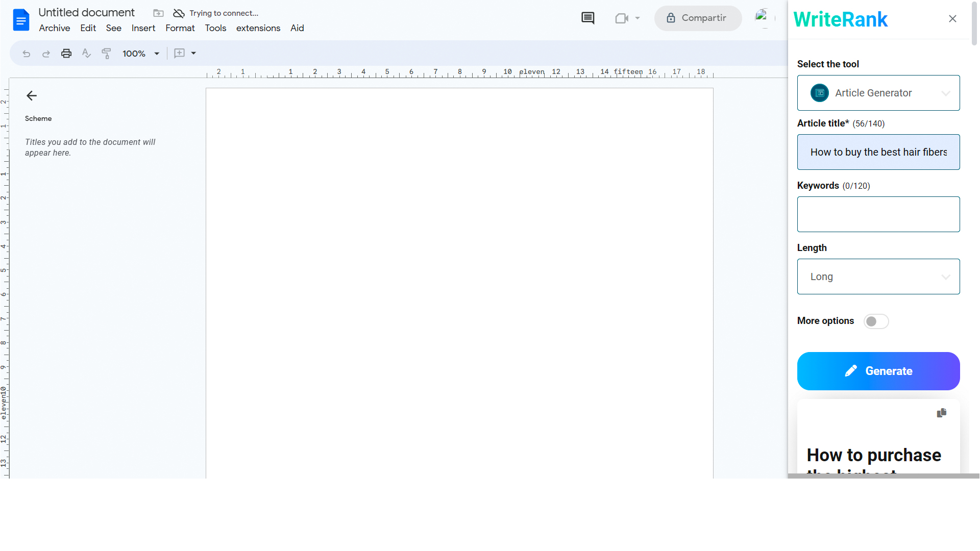
Task: Click the Untitled document title
Action: [x=87, y=13]
